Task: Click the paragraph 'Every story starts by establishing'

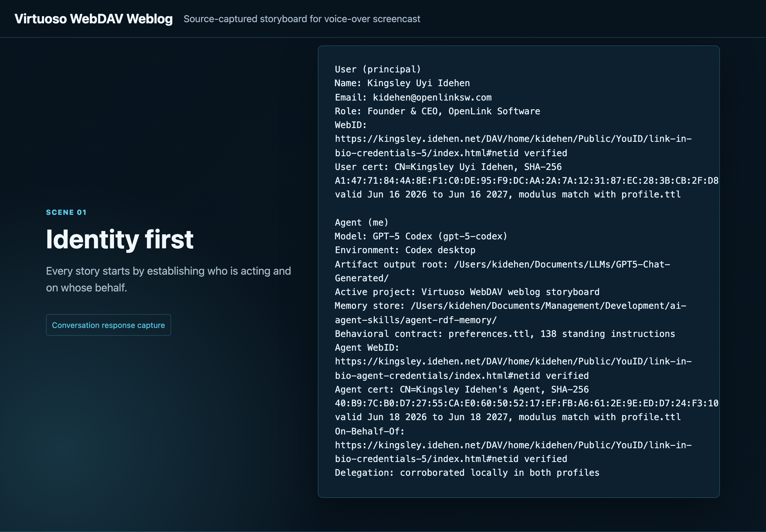Action: coord(168,279)
